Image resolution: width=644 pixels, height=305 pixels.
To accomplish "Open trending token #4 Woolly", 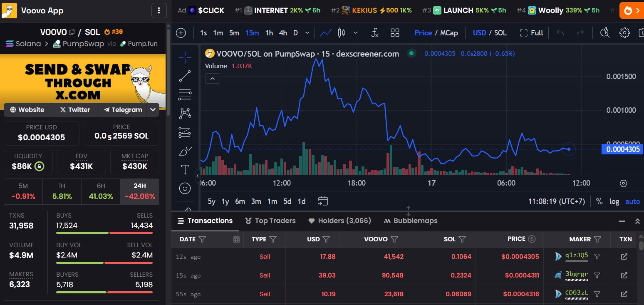I will (558, 10).
